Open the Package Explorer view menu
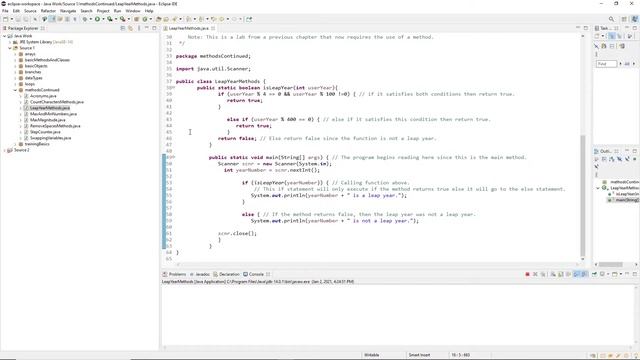 (x=139, y=28)
